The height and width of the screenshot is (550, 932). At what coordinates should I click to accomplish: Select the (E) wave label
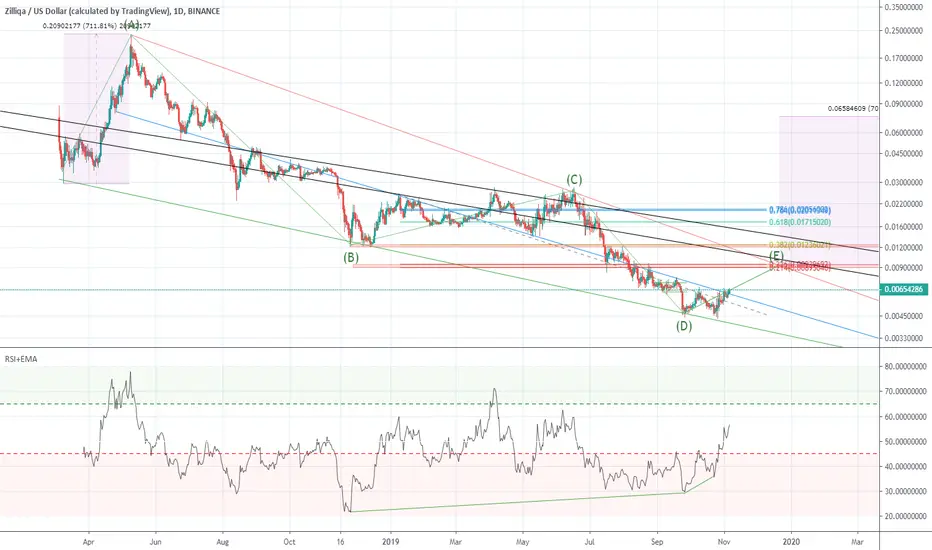[776, 256]
